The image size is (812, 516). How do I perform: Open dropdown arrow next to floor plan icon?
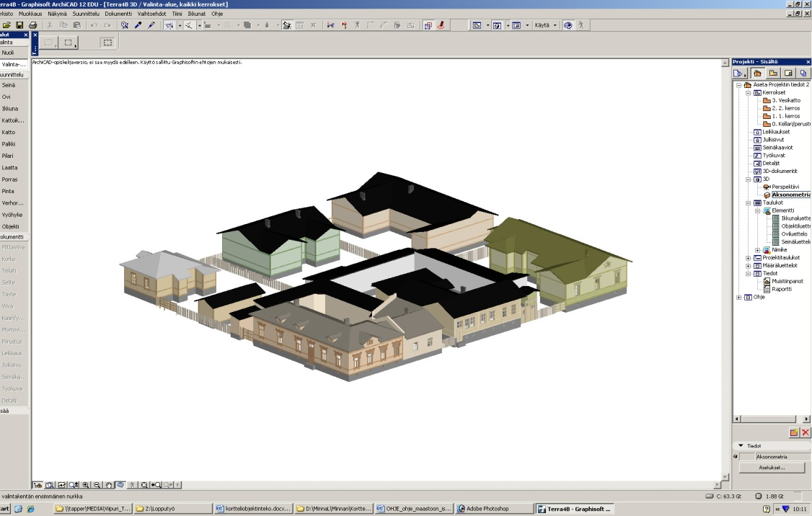coord(487,25)
